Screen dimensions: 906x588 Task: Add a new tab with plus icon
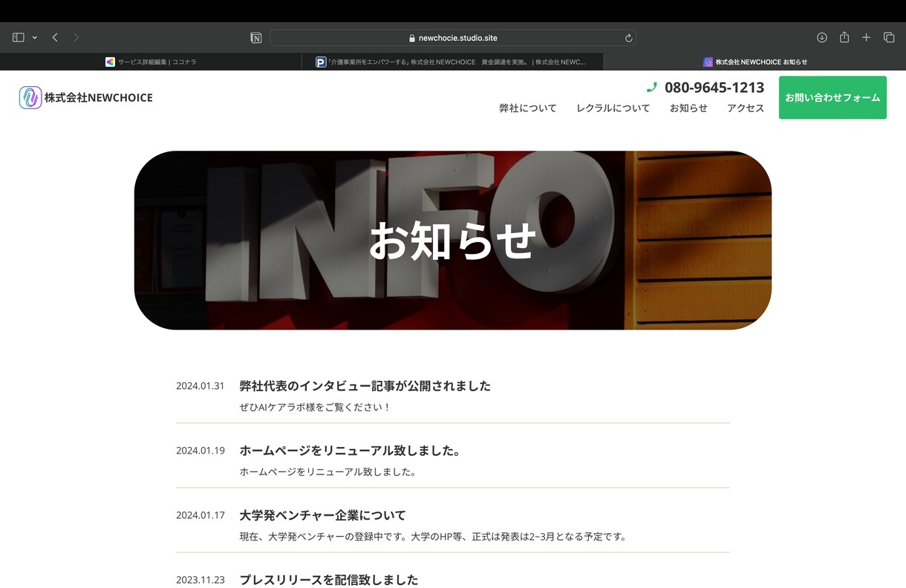866,37
